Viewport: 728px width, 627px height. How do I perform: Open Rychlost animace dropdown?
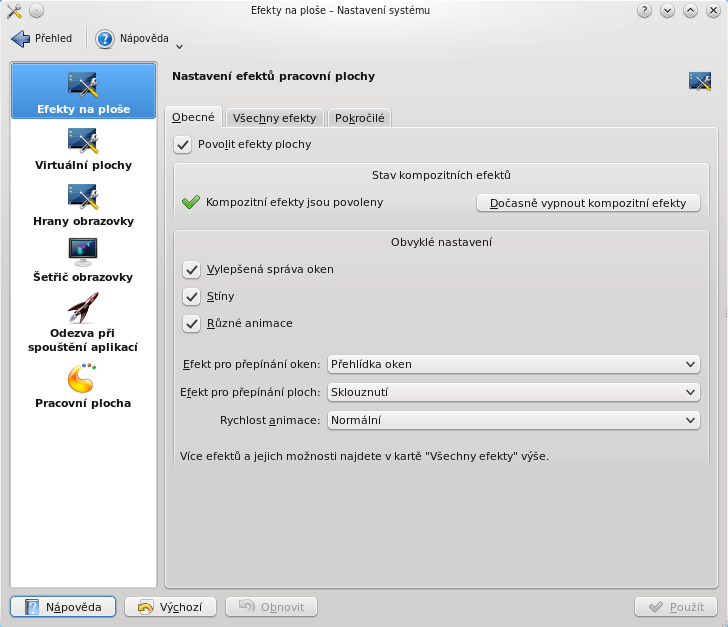tap(514, 420)
